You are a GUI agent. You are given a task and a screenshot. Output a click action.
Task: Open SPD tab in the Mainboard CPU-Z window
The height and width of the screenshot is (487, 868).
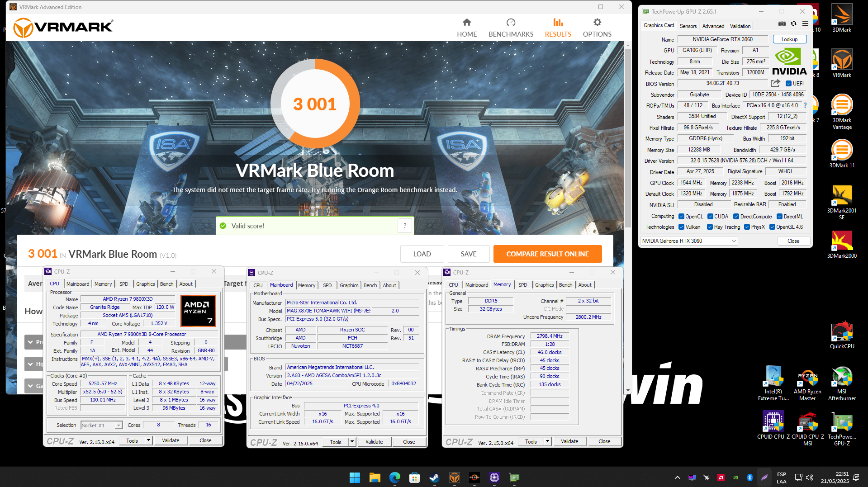click(x=327, y=285)
